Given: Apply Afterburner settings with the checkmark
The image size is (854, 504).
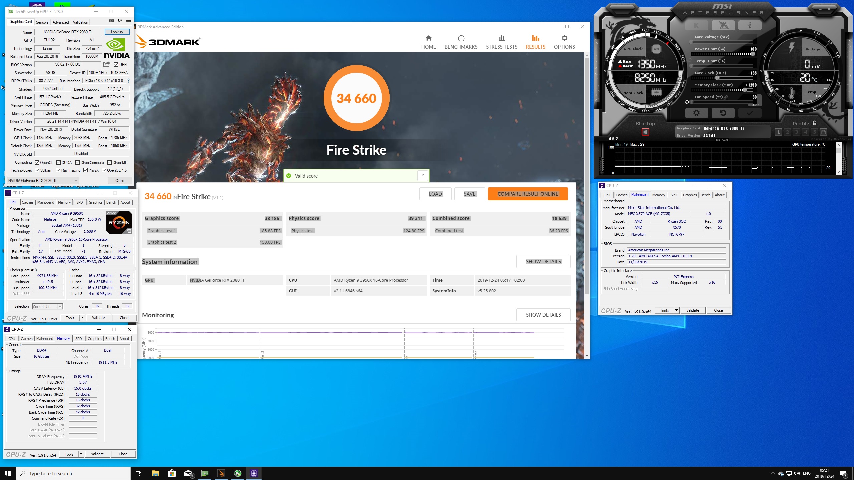Looking at the screenshot, I should (750, 113).
